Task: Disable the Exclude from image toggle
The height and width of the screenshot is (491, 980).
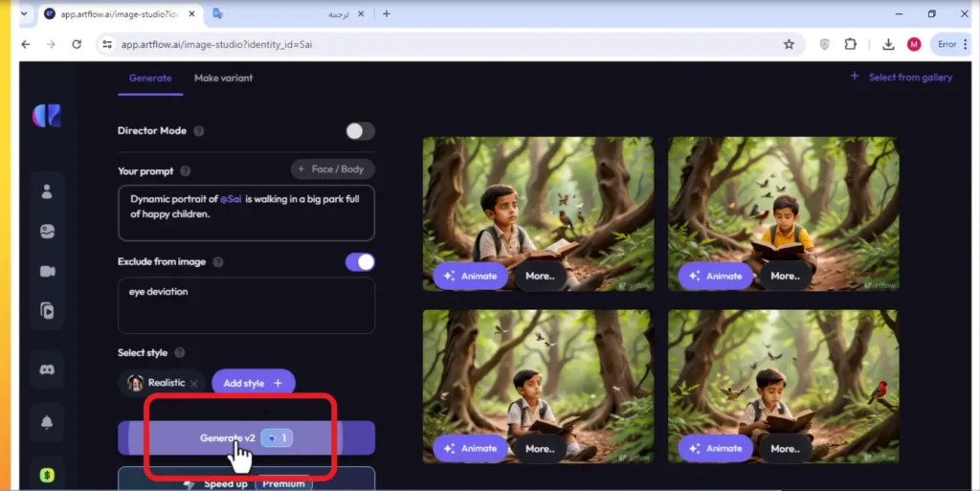Action: [x=360, y=262]
